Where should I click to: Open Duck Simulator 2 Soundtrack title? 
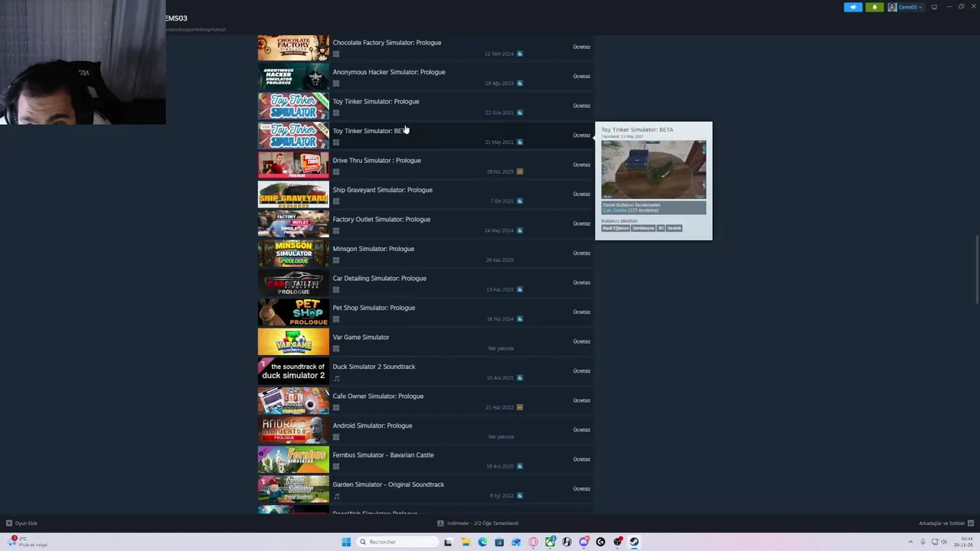point(374,367)
